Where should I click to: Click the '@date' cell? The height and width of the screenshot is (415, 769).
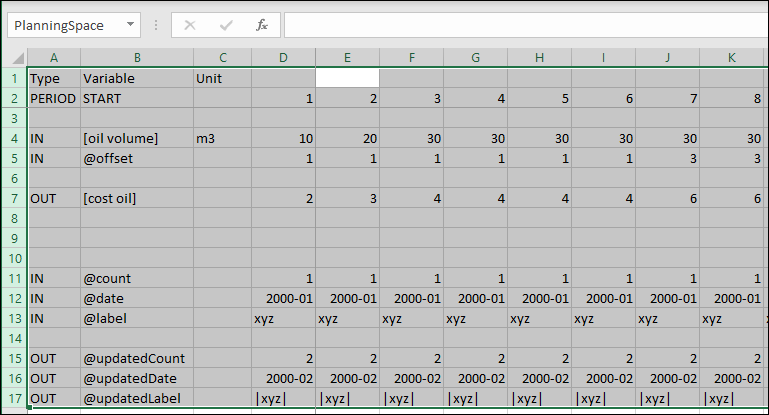point(137,299)
